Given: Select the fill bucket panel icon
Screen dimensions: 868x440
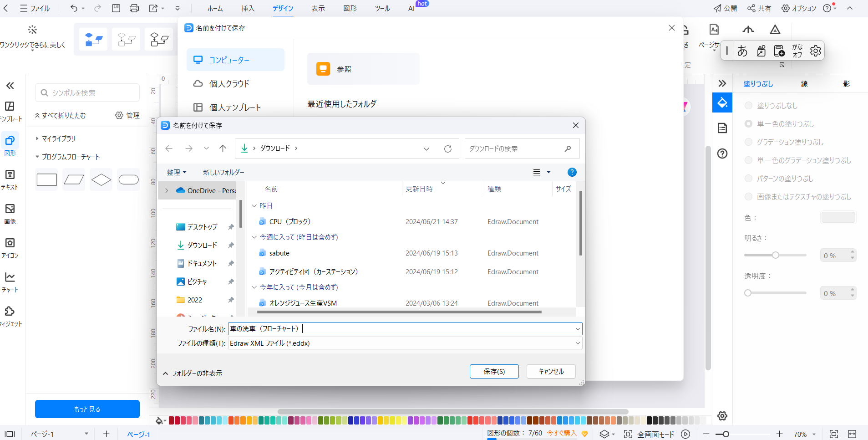Looking at the screenshot, I should pos(722,102).
